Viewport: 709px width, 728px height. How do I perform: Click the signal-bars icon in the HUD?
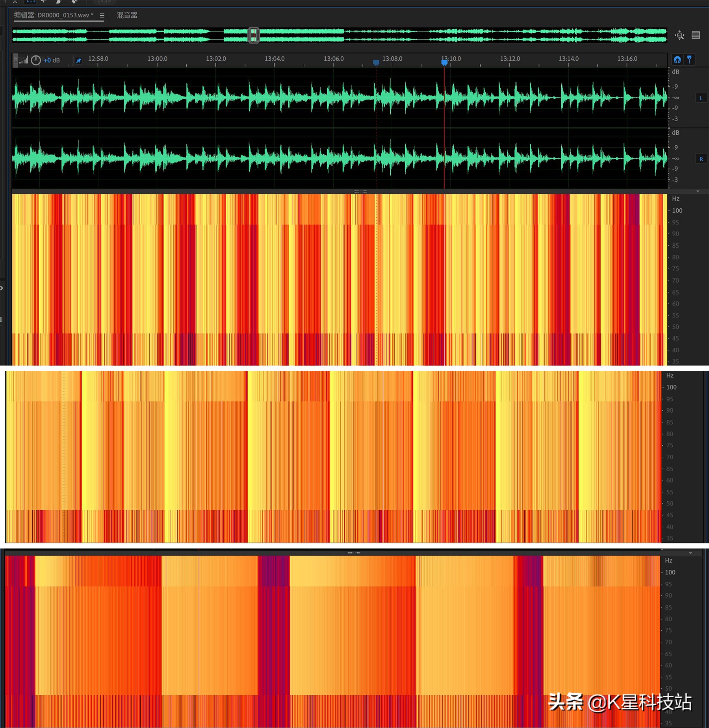click(24, 60)
